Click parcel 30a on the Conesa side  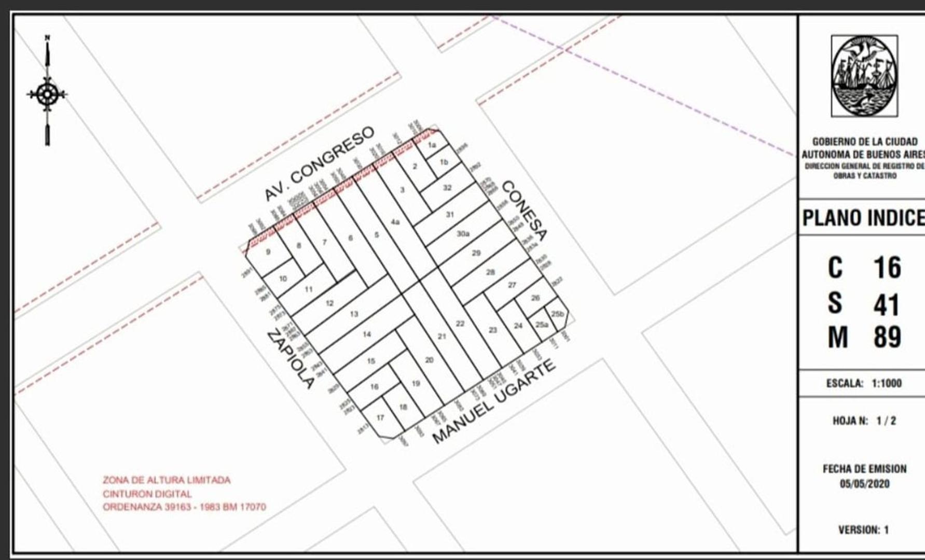(x=463, y=234)
